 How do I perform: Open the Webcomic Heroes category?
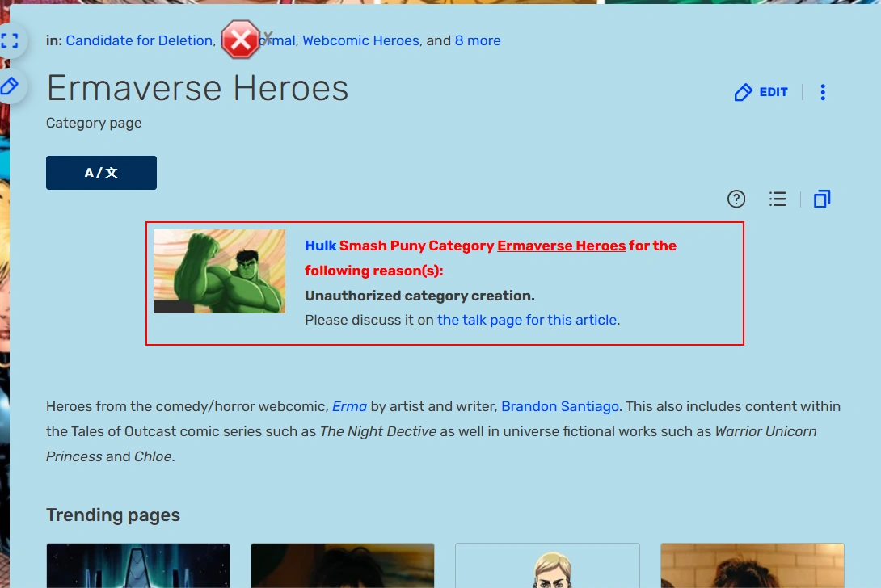click(x=360, y=40)
